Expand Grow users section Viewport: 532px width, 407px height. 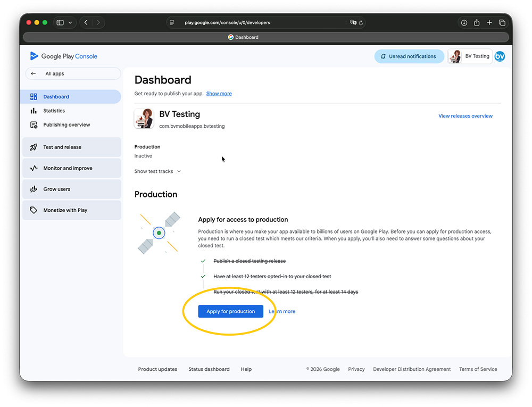72,189
